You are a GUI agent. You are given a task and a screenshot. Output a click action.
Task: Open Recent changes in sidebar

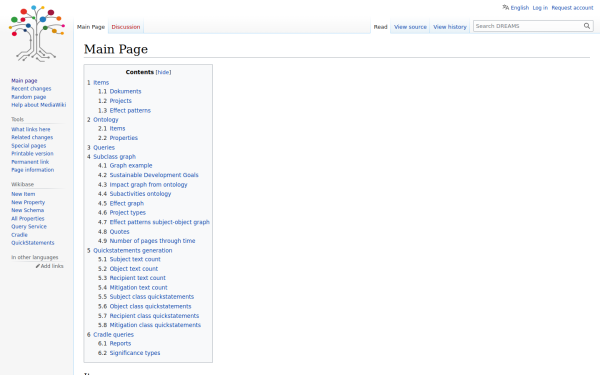[x=31, y=89]
